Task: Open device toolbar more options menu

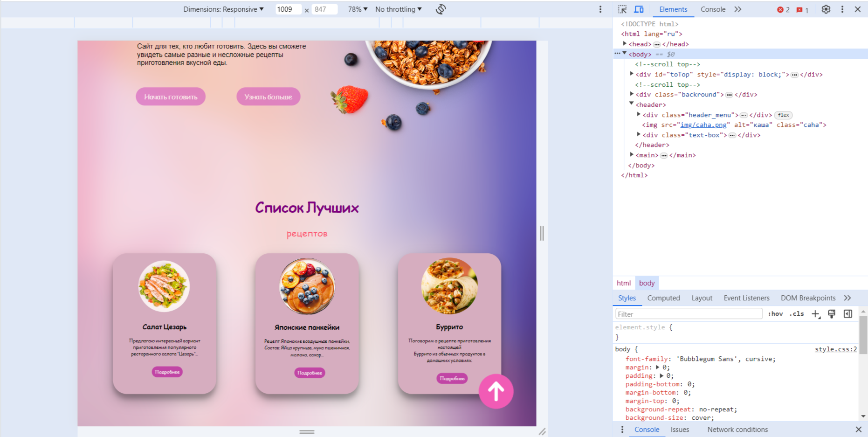Action: pyautogui.click(x=600, y=9)
